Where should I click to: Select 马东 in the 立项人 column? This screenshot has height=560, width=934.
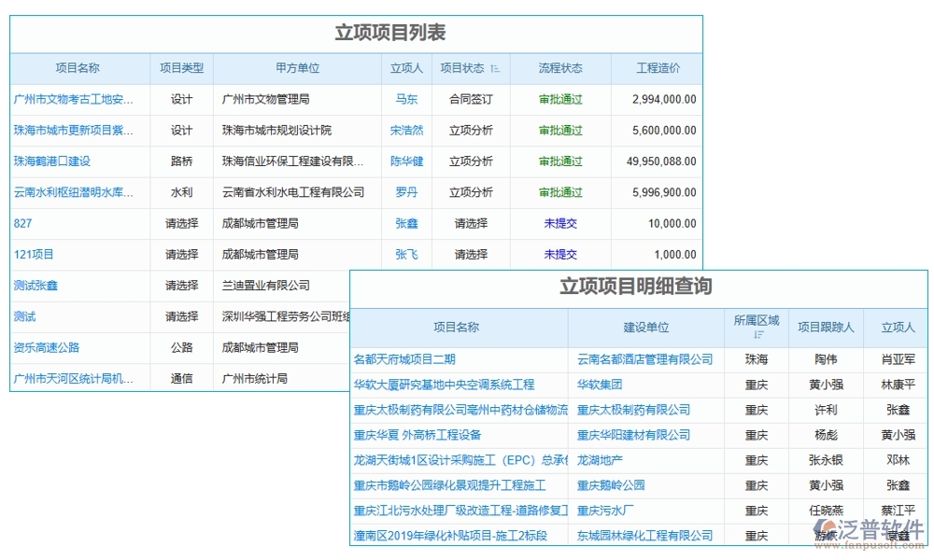(406, 99)
